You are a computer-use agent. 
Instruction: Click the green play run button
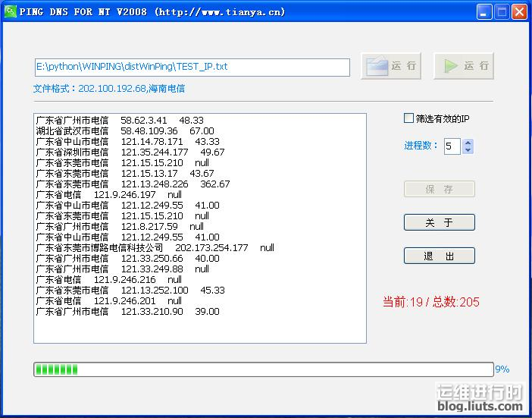coord(463,66)
